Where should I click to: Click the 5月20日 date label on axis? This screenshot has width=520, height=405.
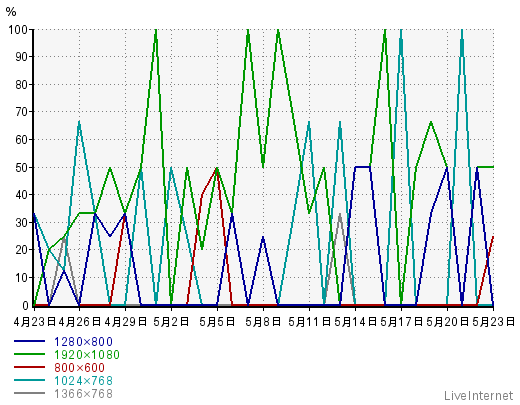447,322
